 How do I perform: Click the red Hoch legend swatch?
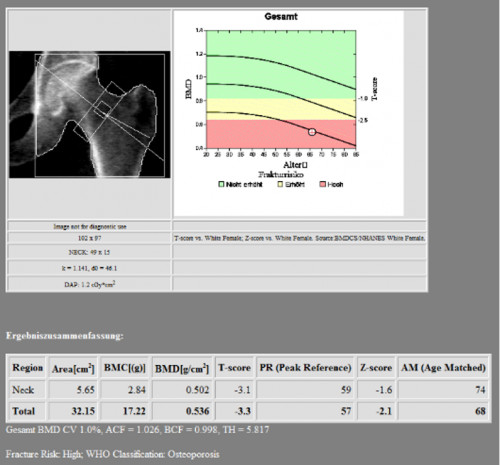tap(323, 184)
